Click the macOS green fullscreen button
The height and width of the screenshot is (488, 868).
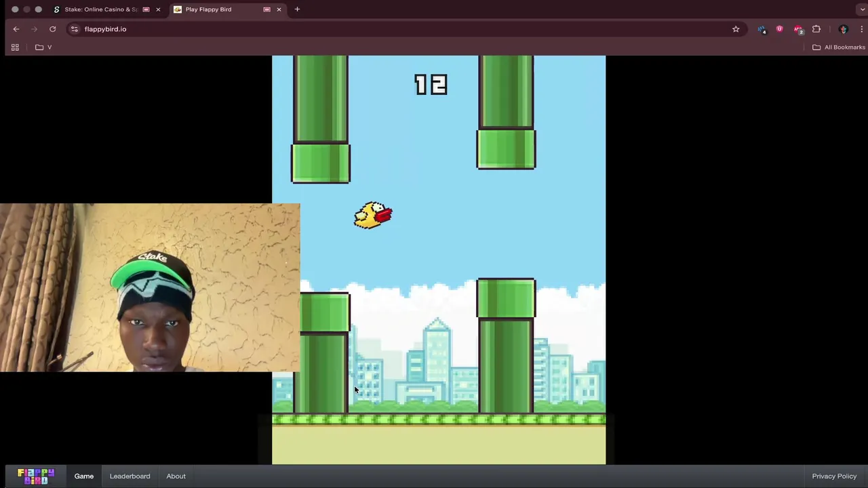click(x=39, y=9)
